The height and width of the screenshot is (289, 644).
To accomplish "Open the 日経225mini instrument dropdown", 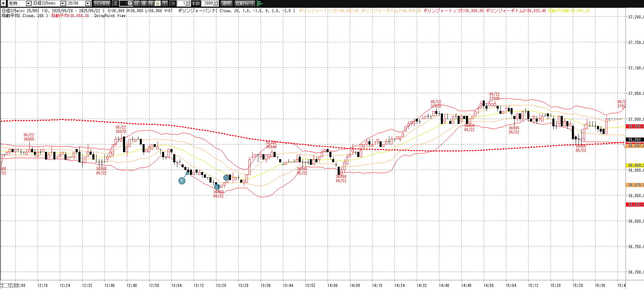I will (x=63, y=3).
